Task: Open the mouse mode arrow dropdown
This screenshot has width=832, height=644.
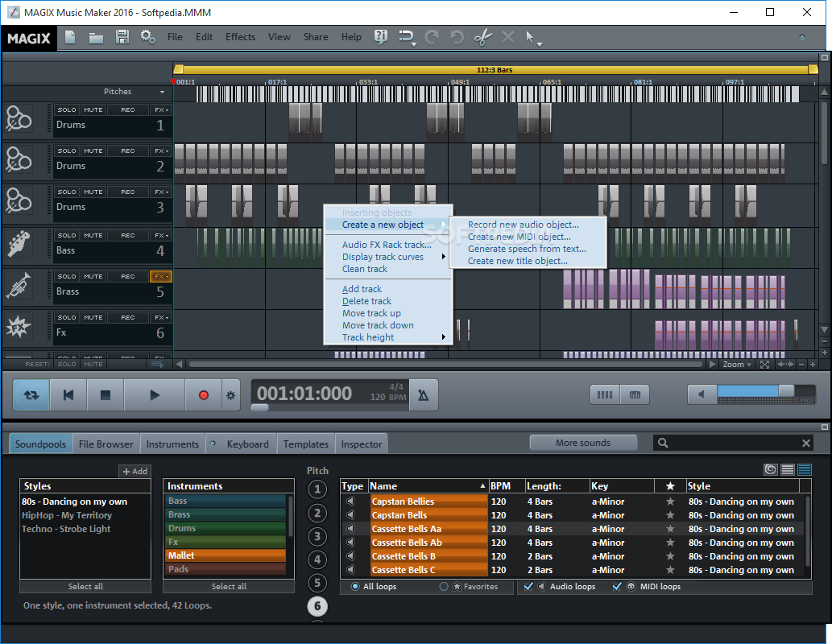Action: pyautogui.click(x=540, y=44)
